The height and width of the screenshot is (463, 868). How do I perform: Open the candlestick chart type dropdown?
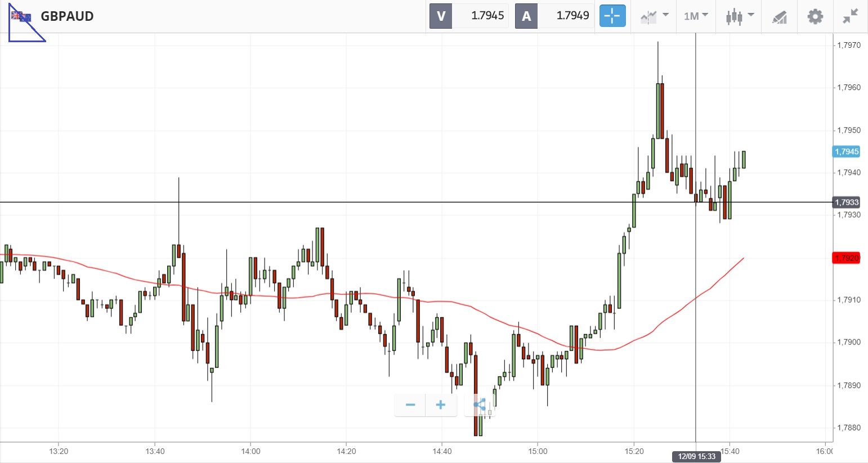point(740,16)
